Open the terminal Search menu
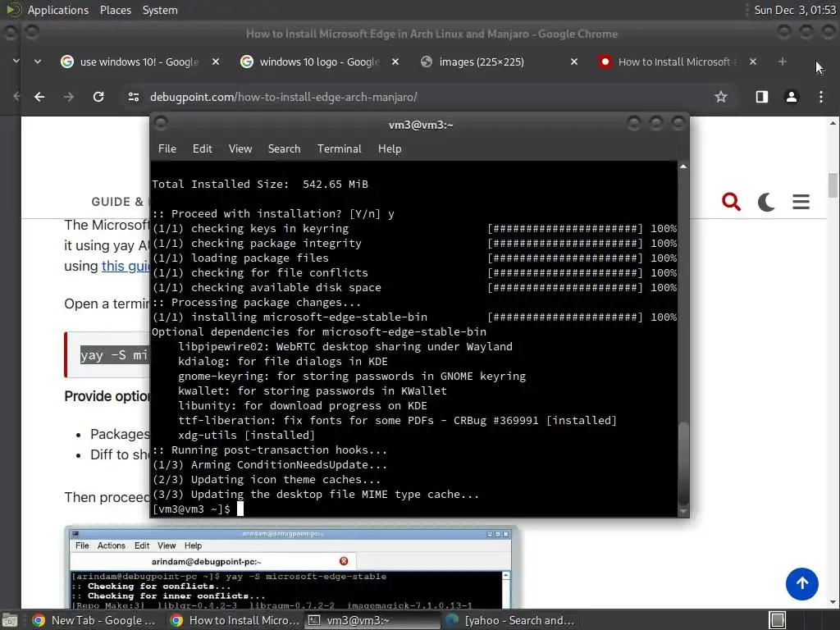Viewport: 840px width, 630px height. click(x=284, y=149)
